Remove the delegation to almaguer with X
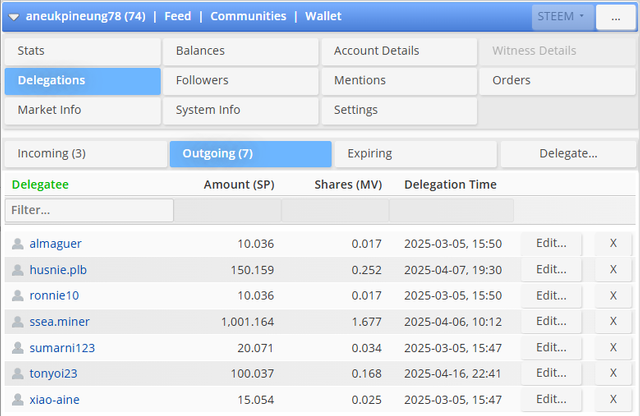The image size is (640, 416). coord(613,243)
